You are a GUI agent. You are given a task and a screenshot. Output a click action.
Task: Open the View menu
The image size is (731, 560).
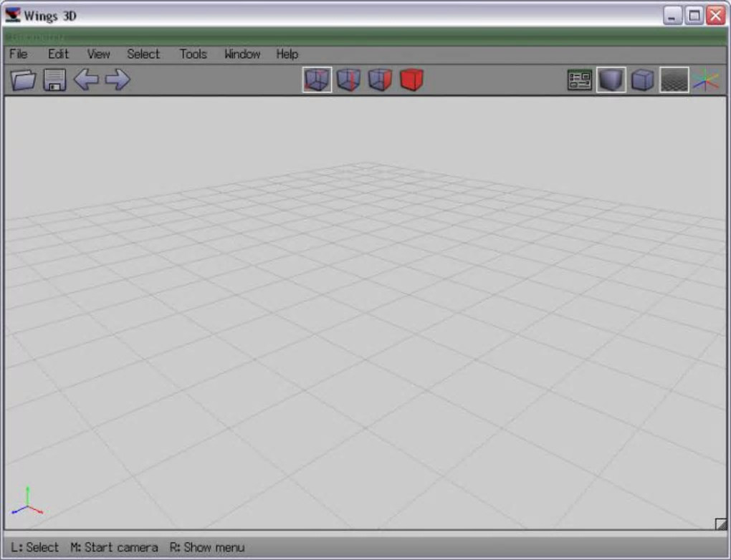tap(98, 54)
